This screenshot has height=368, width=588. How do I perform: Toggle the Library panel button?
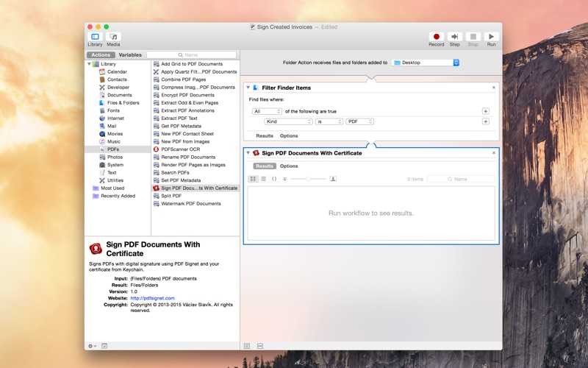pyautogui.click(x=95, y=37)
